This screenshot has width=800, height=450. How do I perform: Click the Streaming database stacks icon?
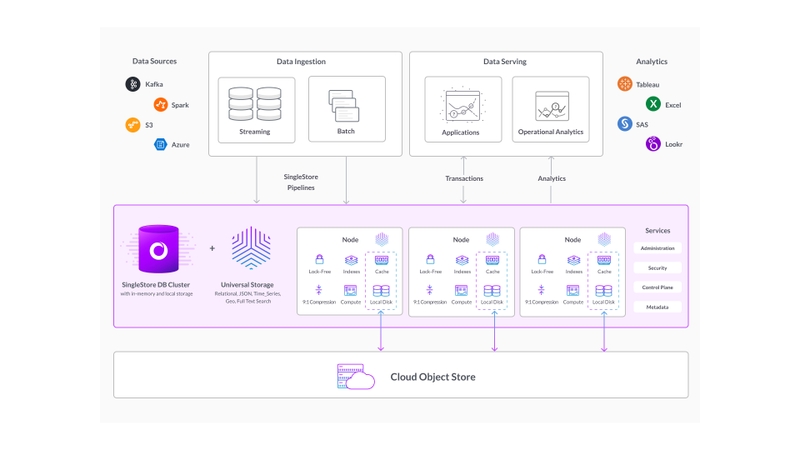coord(255,104)
